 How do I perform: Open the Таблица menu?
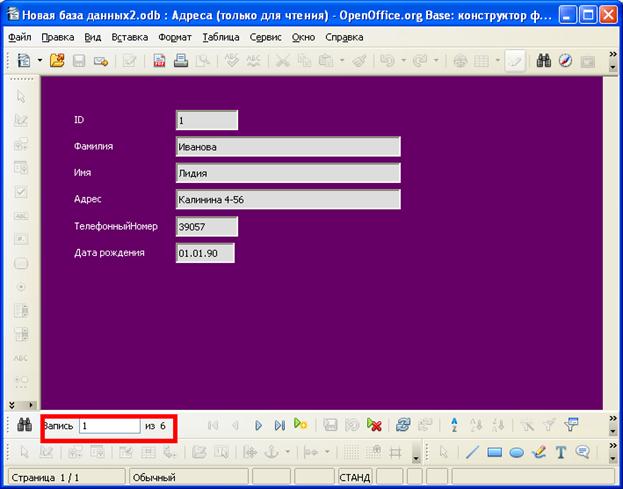(221, 37)
